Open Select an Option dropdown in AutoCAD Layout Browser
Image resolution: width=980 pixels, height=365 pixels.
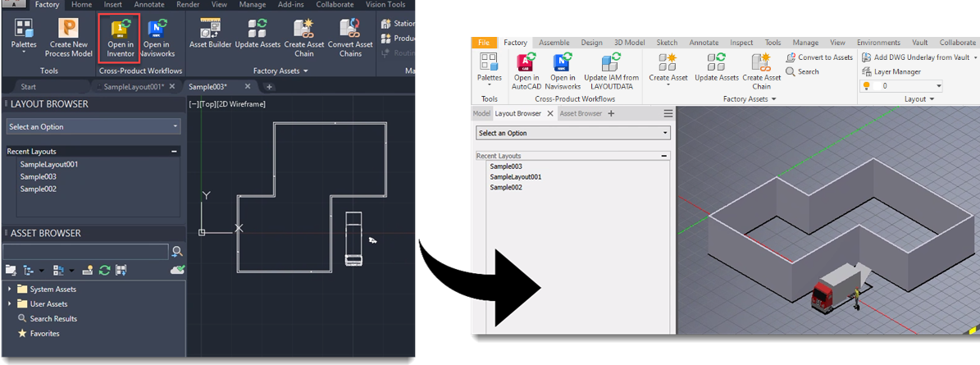click(x=93, y=127)
